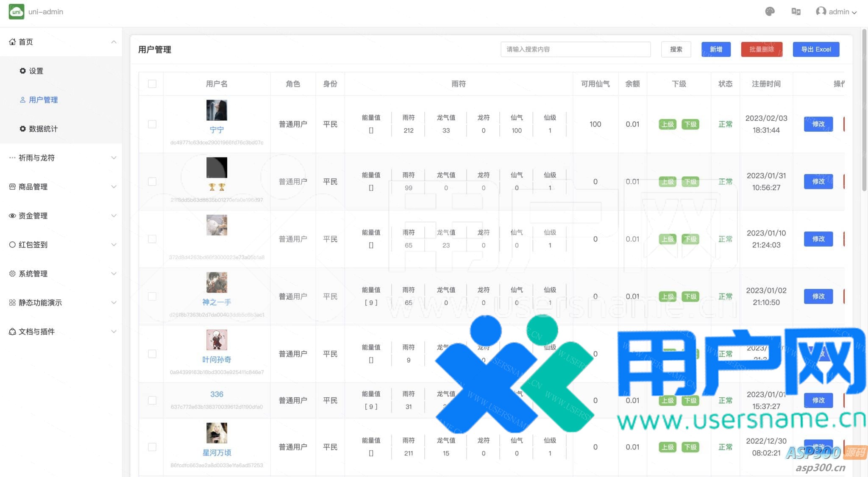Click the uni-admin logo icon
The image size is (868, 477).
click(x=16, y=11)
